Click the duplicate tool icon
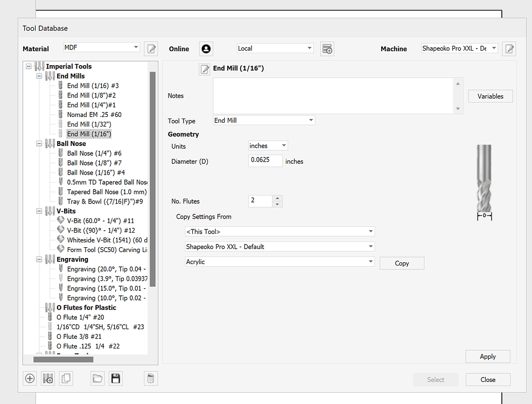The height and width of the screenshot is (404, 532). (66, 378)
